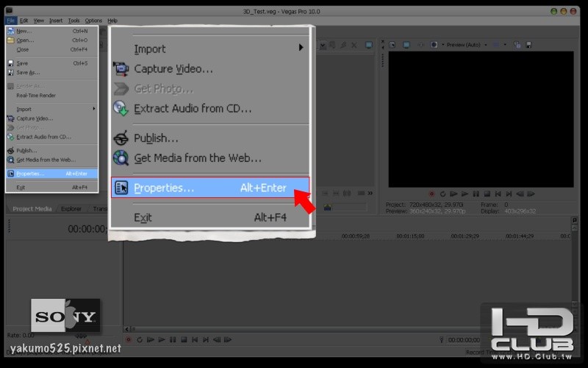Viewport: 588px width, 368px height.
Task: Click Play in timeline transport bar
Action: (162, 339)
